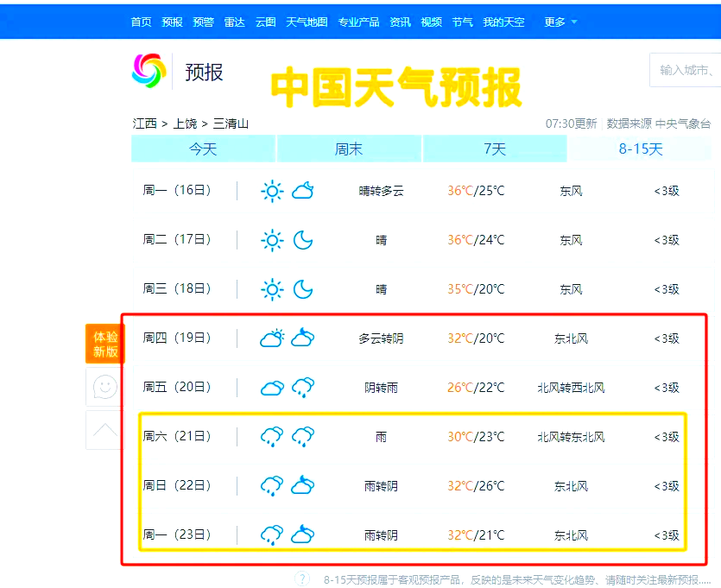Open 雷达 in the top navigation
The width and height of the screenshot is (721, 588).
point(235,22)
